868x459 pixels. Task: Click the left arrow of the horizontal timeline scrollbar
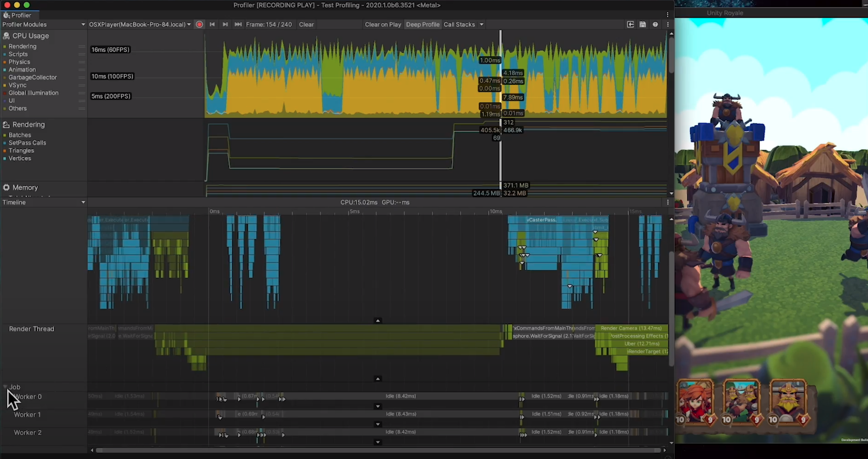[x=92, y=450]
